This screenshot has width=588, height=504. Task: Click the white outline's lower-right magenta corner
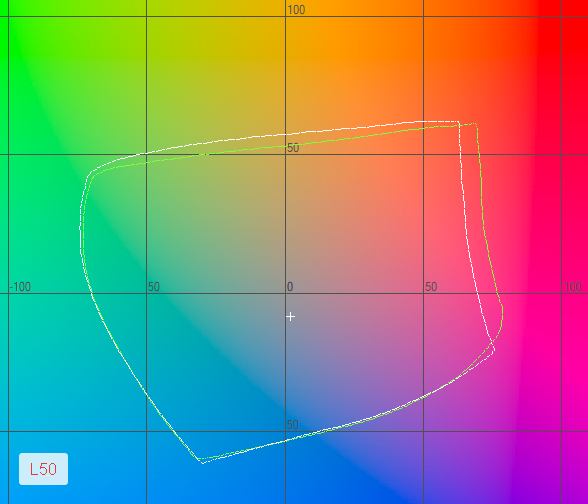(494, 350)
